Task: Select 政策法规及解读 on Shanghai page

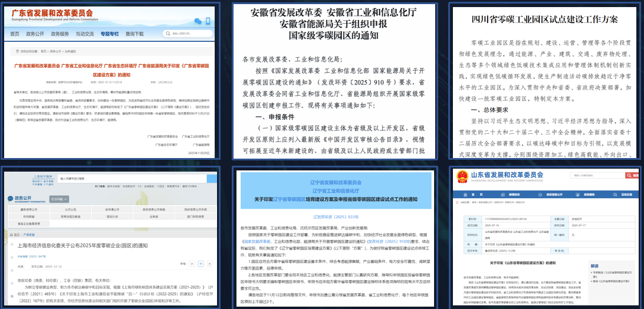Action: click(71, 216)
